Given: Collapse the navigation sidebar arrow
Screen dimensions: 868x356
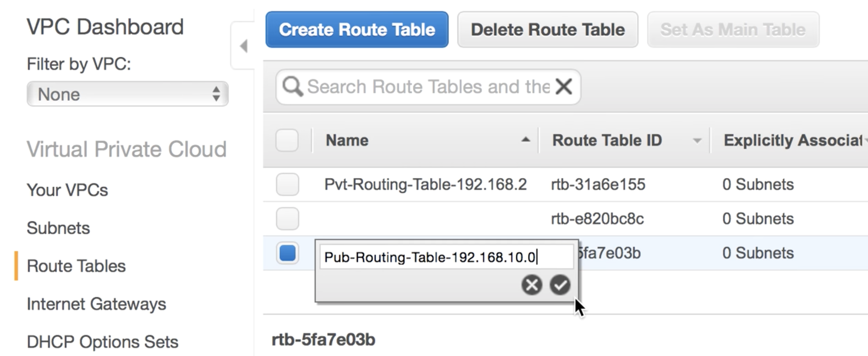Looking at the screenshot, I should click(244, 46).
